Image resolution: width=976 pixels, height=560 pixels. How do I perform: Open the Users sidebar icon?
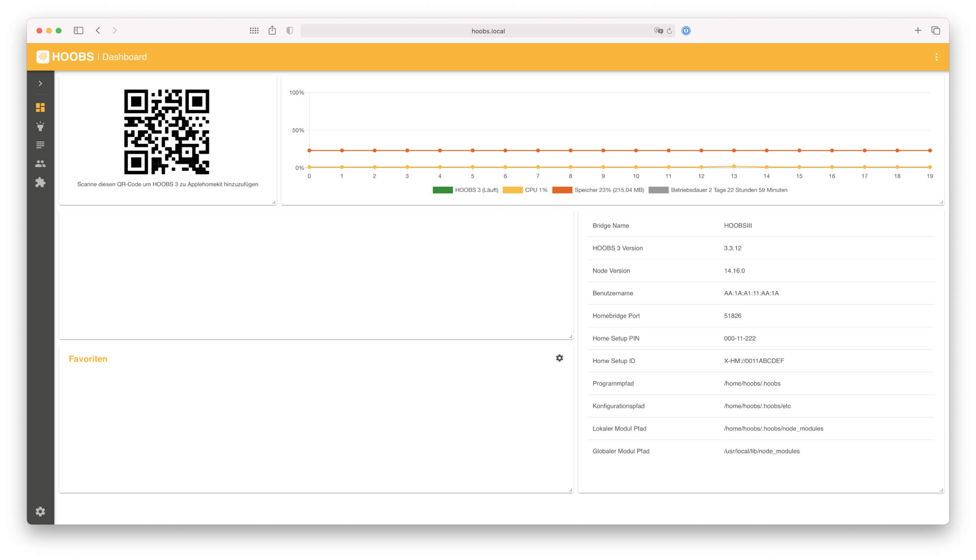tap(40, 164)
